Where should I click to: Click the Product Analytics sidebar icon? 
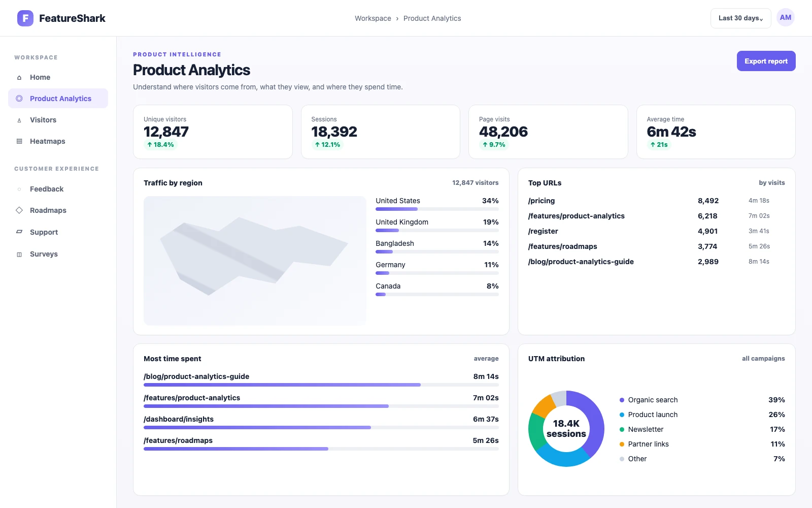coord(19,99)
